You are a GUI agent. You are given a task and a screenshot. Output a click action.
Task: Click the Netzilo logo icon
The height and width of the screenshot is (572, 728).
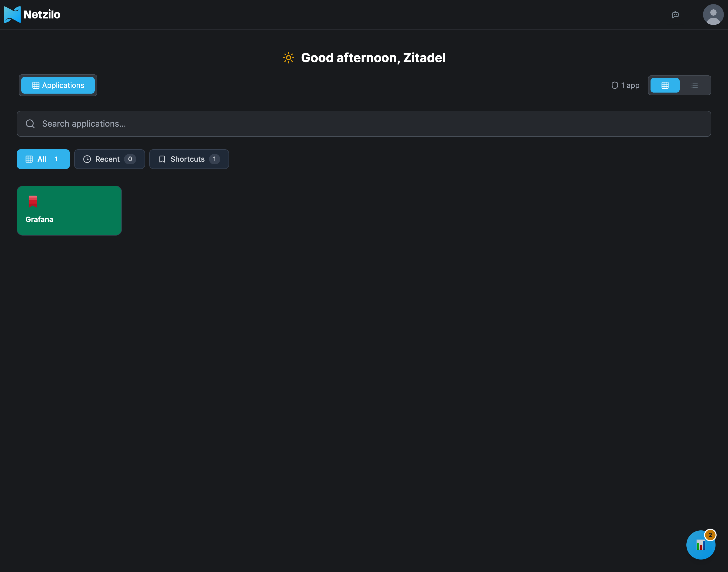point(12,14)
